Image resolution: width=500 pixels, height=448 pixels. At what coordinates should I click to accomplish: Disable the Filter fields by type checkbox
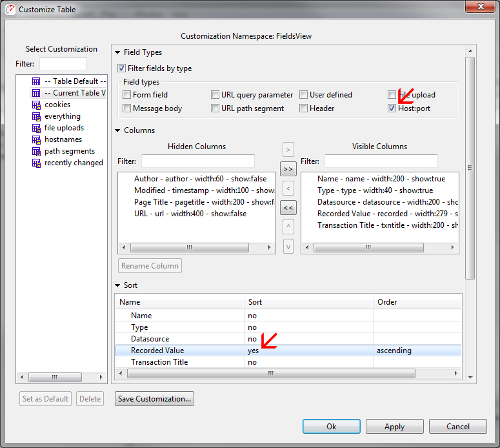(121, 68)
